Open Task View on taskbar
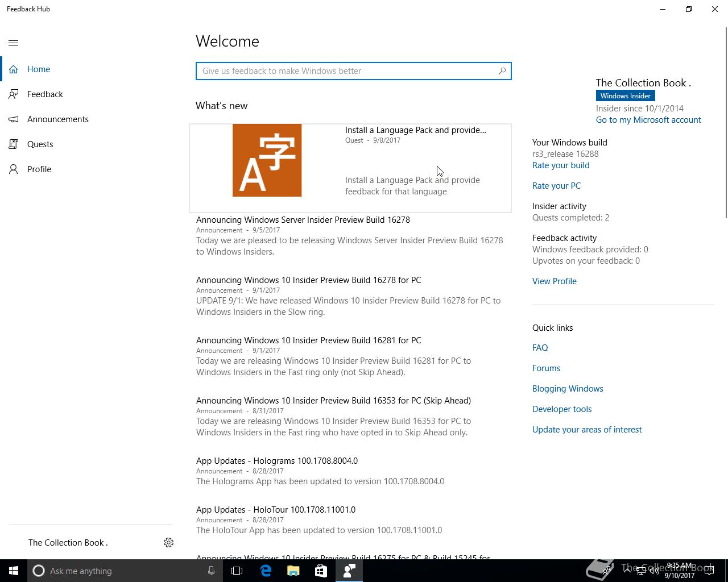Viewport: 728px width, 582px height. coord(237,571)
